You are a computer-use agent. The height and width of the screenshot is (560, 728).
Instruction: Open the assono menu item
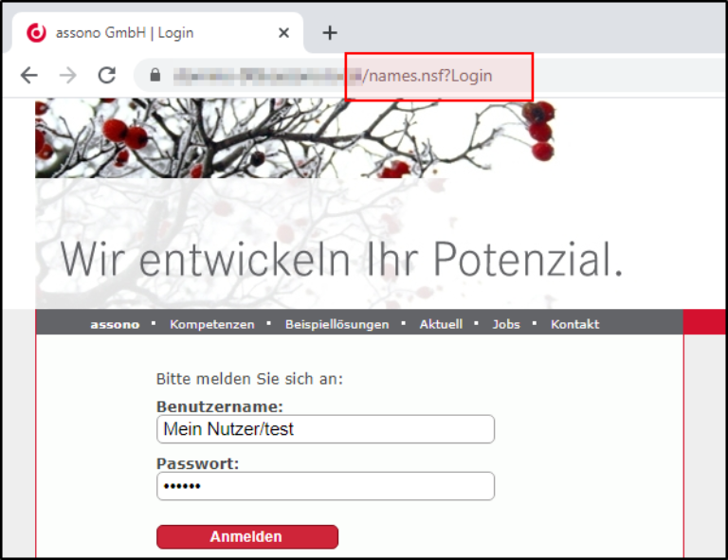click(x=115, y=324)
